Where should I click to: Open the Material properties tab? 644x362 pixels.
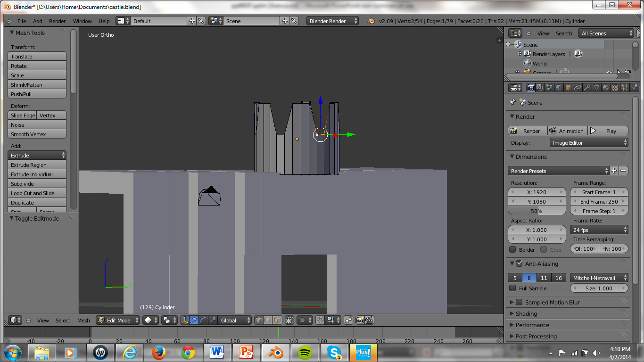point(606,88)
